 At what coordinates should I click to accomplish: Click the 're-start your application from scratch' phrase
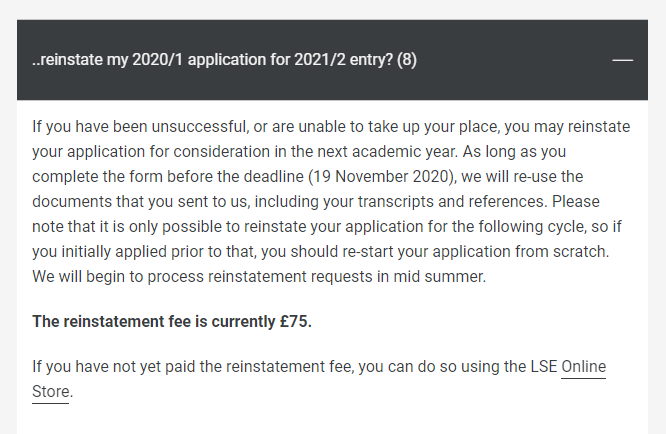coord(475,251)
